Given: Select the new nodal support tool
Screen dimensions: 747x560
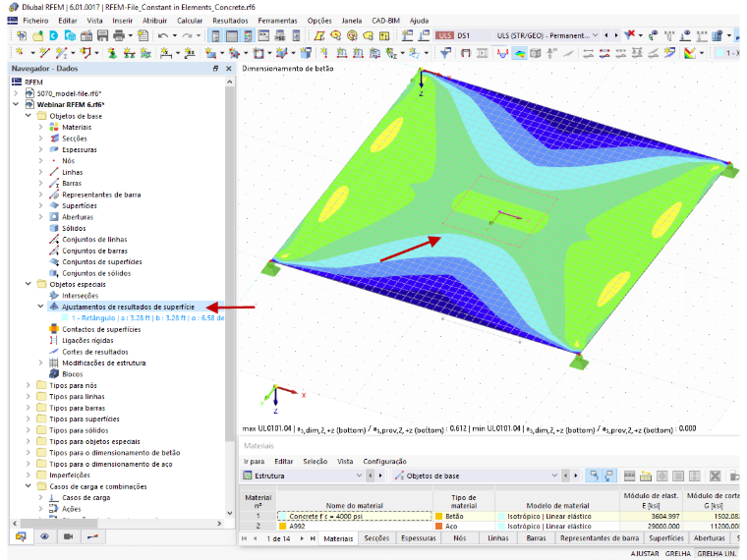Looking at the screenshot, I should point(112,53).
